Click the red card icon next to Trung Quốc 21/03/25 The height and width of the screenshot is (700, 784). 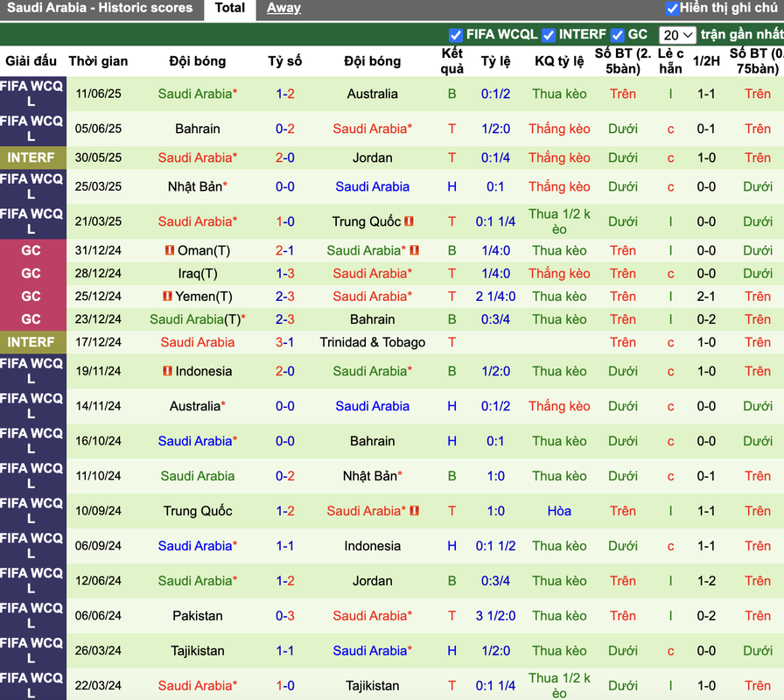(x=409, y=221)
